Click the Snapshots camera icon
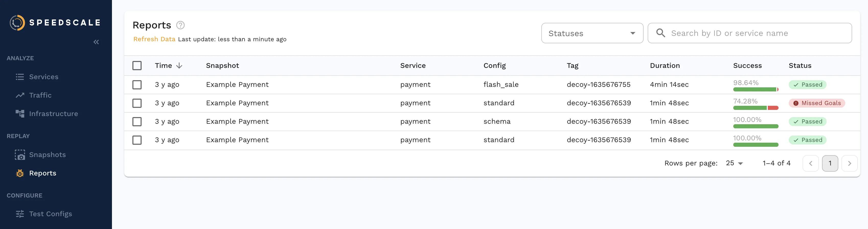The image size is (868, 229). pos(20,155)
